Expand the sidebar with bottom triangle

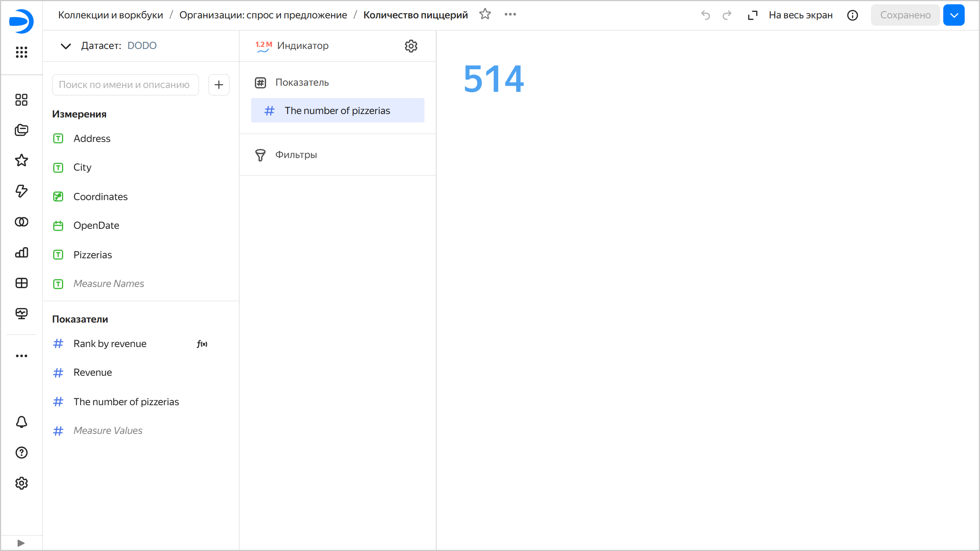coord(21,543)
